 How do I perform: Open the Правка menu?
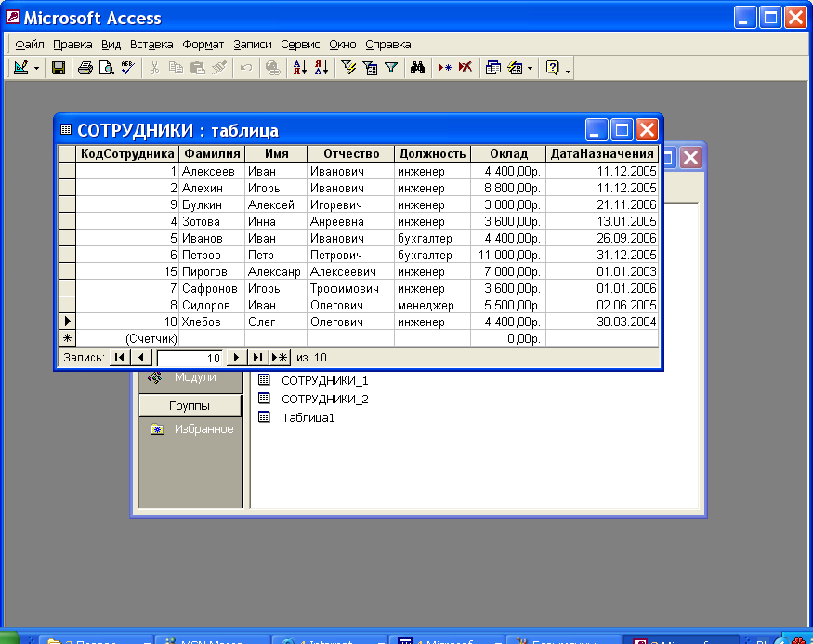(x=72, y=45)
